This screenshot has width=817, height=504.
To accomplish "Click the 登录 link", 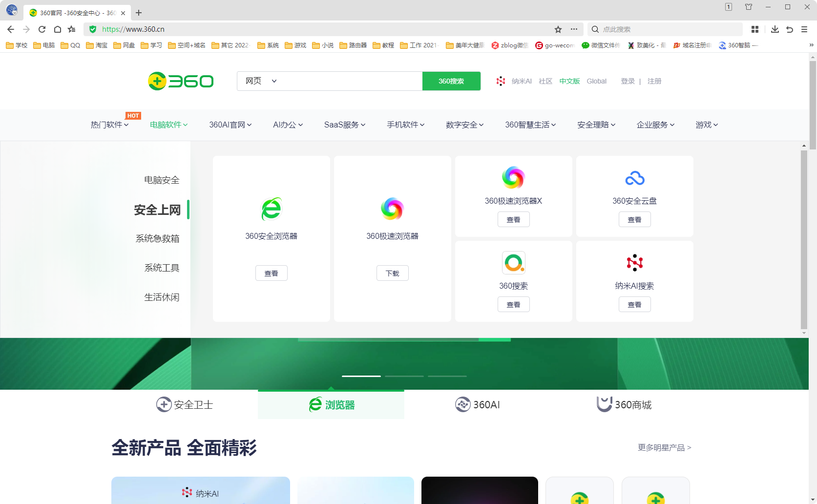I will (628, 81).
